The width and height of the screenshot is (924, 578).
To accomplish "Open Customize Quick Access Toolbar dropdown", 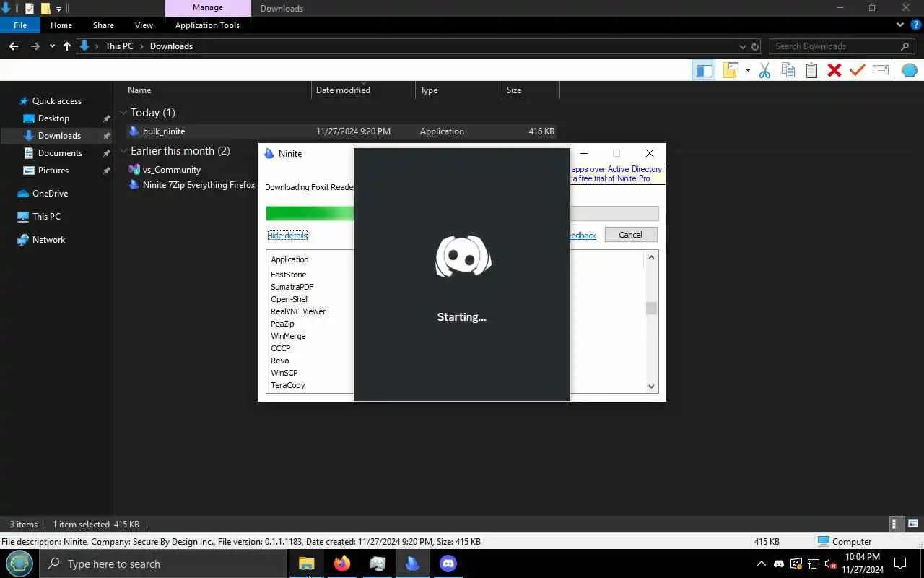I will (x=59, y=9).
